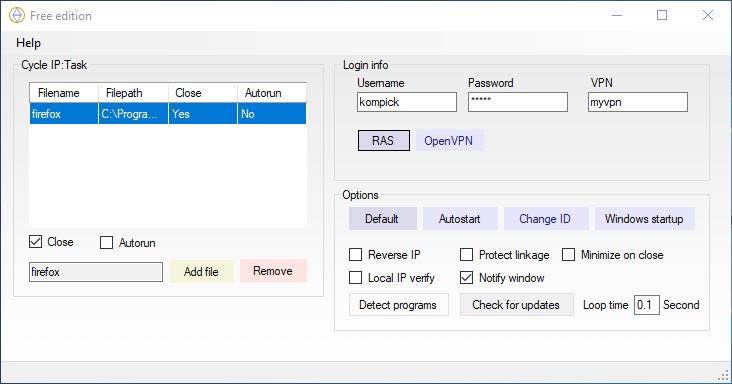Image resolution: width=732 pixels, height=384 pixels.
Task: Click the Add file button
Action: 201,272
